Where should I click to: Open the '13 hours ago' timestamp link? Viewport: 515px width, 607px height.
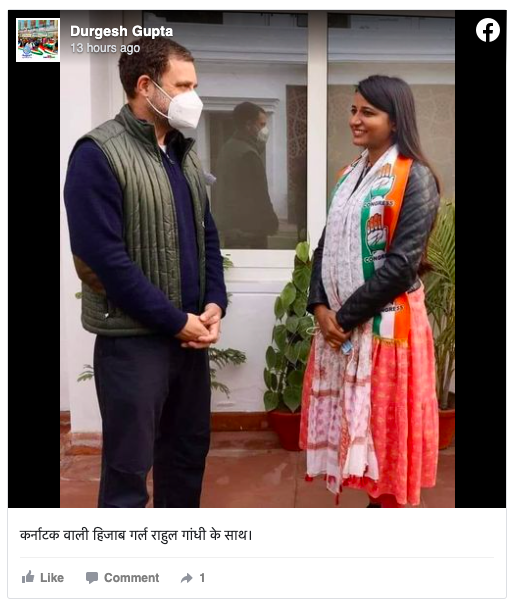105,48
